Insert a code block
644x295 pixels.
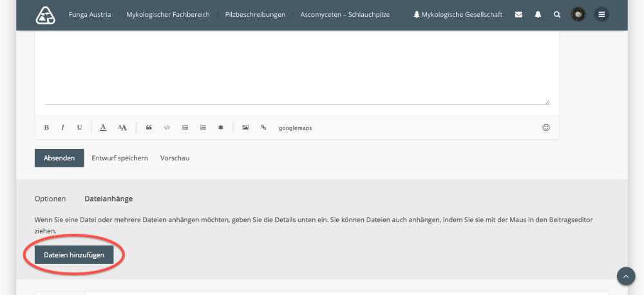point(167,128)
